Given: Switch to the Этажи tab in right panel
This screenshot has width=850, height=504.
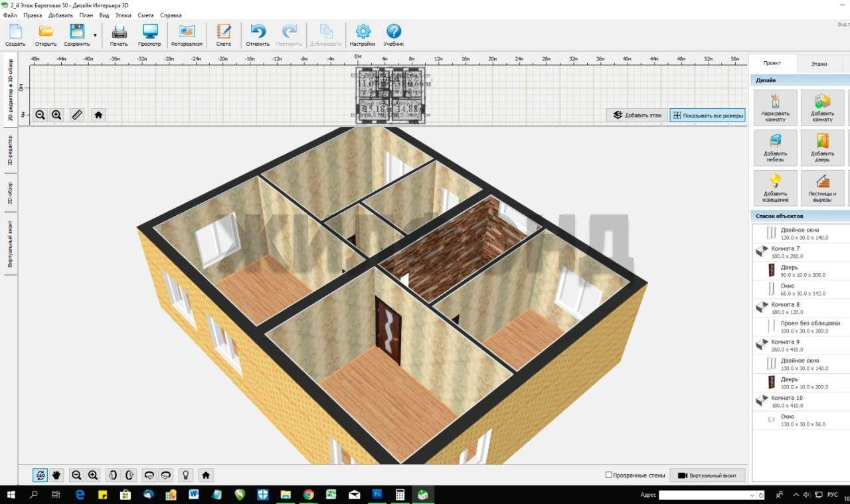Looking at the screenshot, I should point(819,64).
